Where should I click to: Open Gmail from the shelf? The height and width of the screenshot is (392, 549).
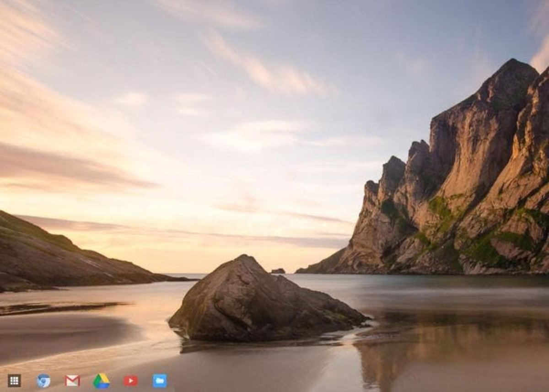(72, 381)
